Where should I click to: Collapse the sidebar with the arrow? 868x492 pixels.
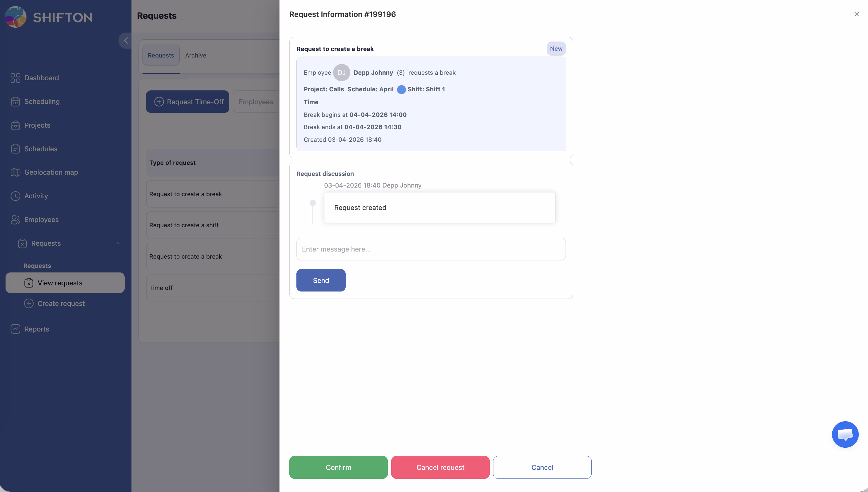click(126, 41)
